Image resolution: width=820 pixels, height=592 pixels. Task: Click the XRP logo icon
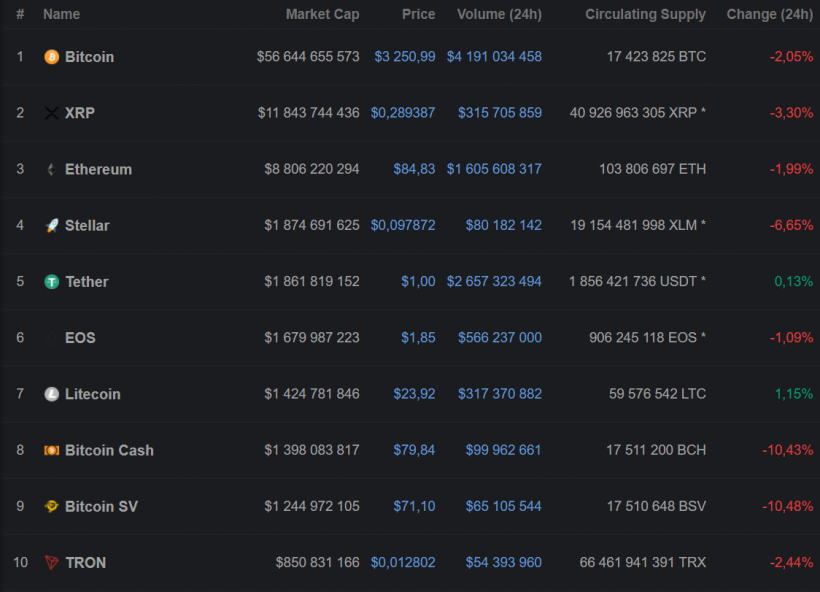click(52, 113)
